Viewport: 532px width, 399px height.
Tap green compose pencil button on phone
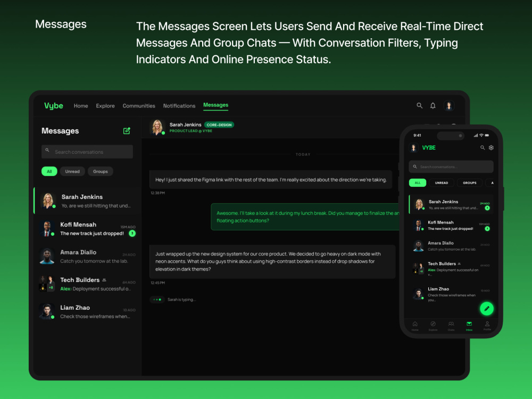pos(487,309)
